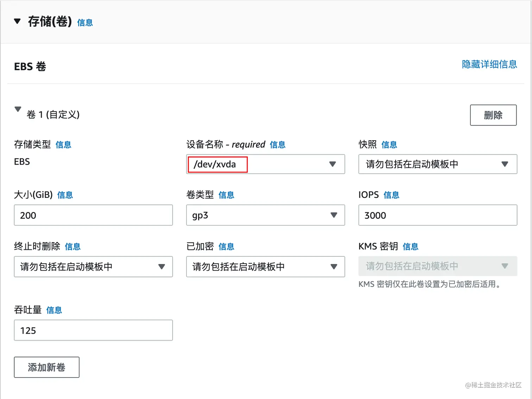Collapse the 卷 1 (自定义) volume details
The width and height of the screenshot is (532, 399).
click(x=18, y=109)
